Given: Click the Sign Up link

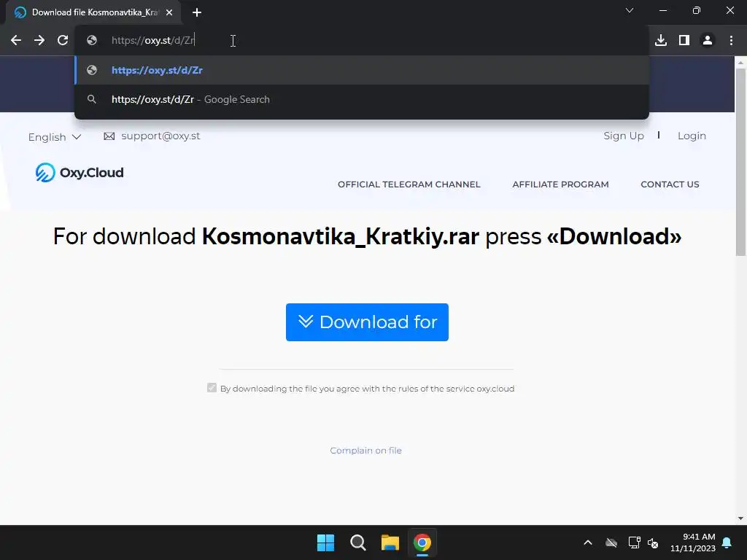Looking at the screenshot, I should (624, 136).
